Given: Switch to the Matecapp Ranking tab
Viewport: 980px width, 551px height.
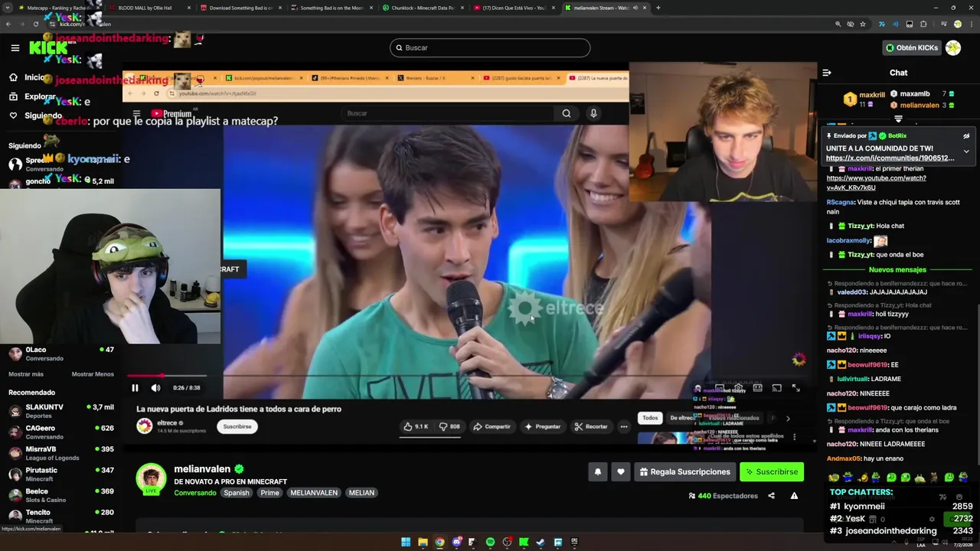Looking at the screenshot, I should point(59,8).
